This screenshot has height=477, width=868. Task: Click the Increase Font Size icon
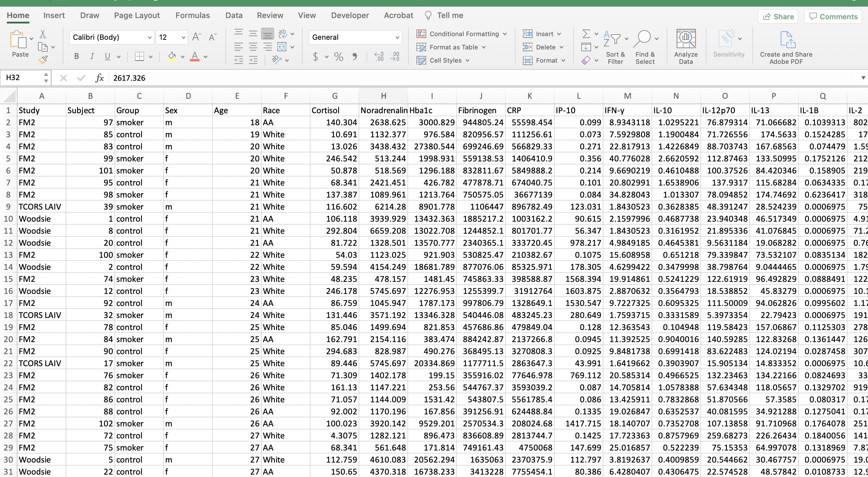pyautogui.click(x=197, y=37)
